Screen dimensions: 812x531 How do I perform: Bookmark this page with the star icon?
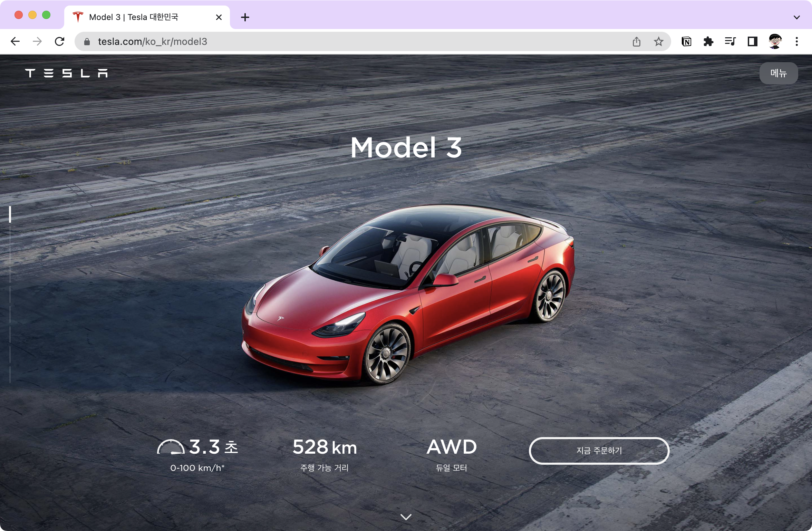(x=658, y=42)
